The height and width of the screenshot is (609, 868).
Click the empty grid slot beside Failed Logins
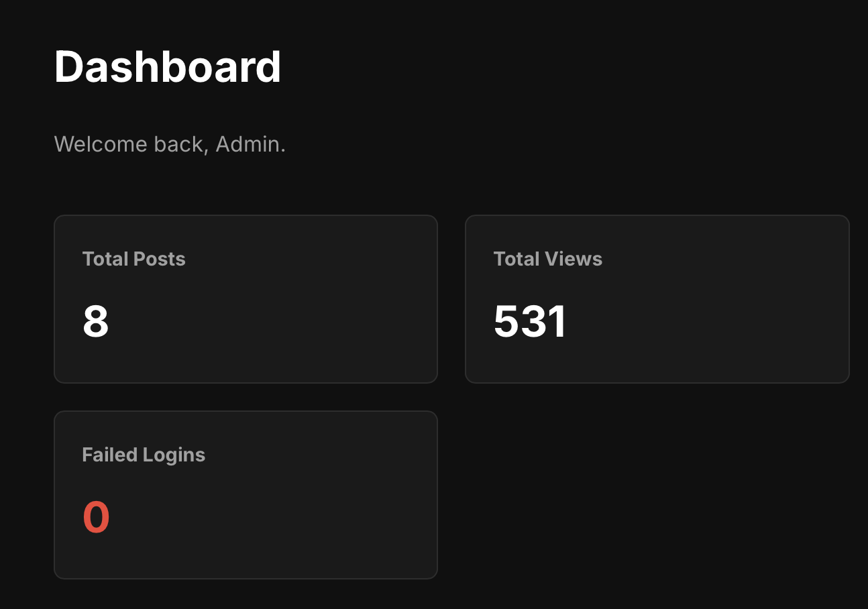(x=657, y=495)
